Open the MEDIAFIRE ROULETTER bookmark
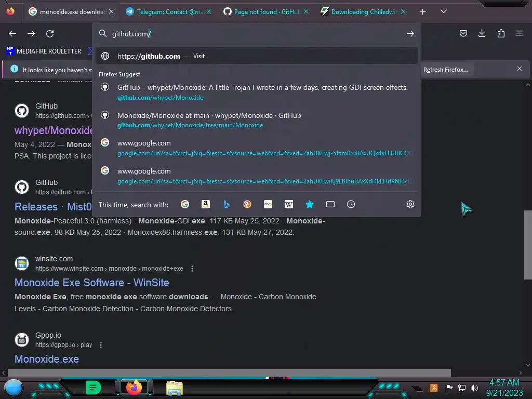 44,51
